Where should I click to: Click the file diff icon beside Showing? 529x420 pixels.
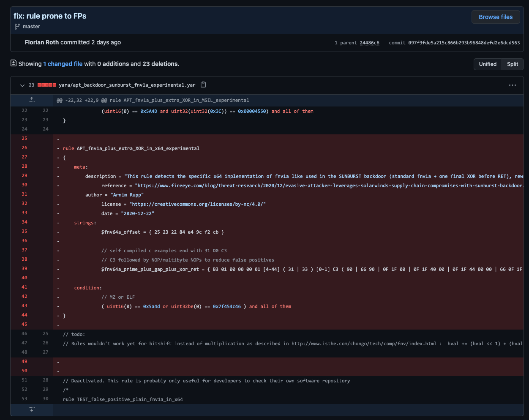pos(14,63)
